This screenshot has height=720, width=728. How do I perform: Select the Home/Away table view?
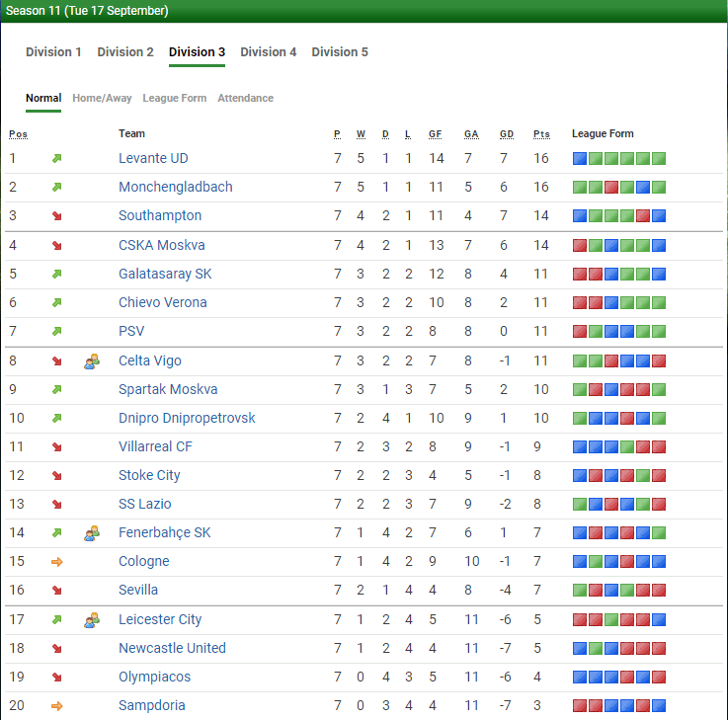102,99
